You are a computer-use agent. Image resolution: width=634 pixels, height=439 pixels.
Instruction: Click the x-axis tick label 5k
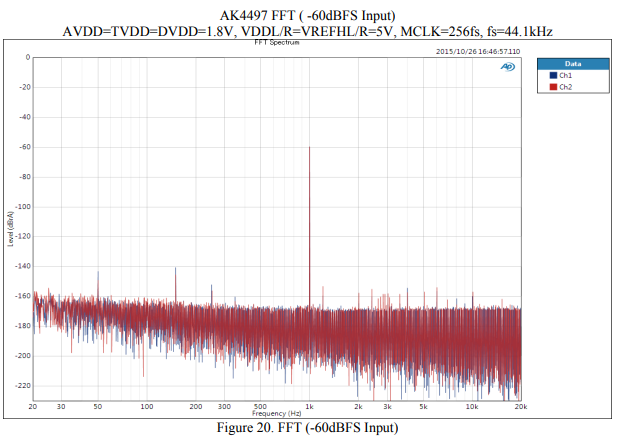pos(423,407)
